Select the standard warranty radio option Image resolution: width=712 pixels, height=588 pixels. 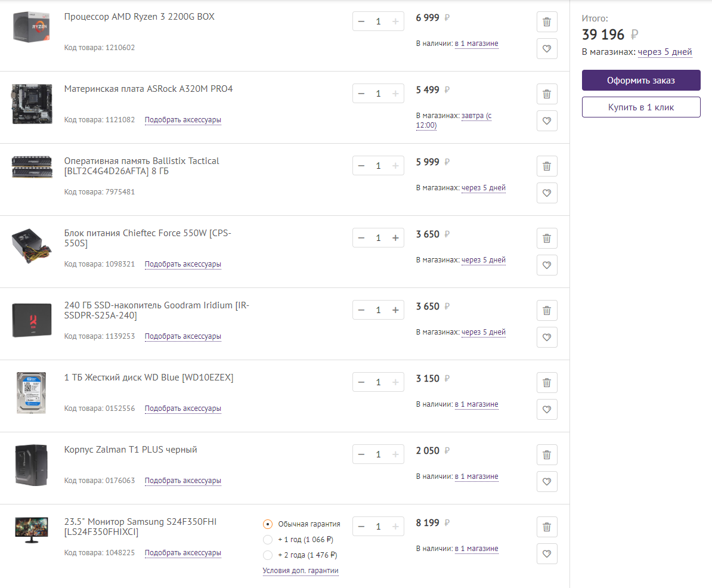pyautogui.click(x=268, y=524)
